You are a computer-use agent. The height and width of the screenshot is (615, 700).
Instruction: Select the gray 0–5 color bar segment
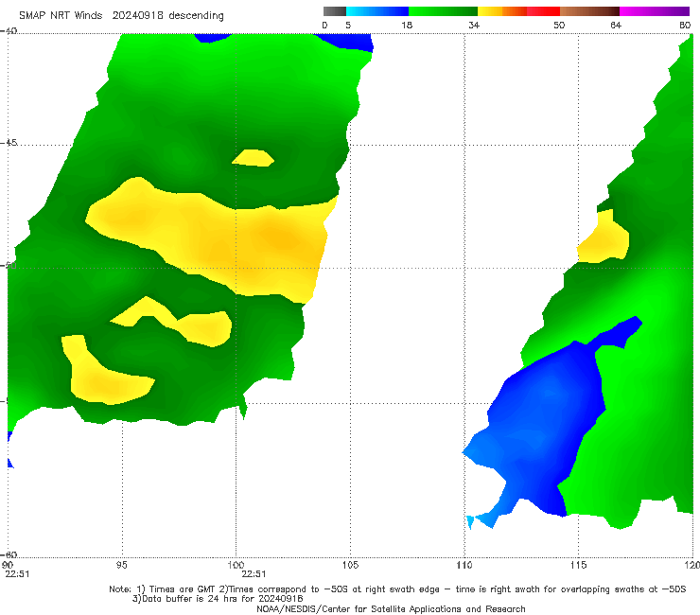pyautogui.click(x=335, y=11)
